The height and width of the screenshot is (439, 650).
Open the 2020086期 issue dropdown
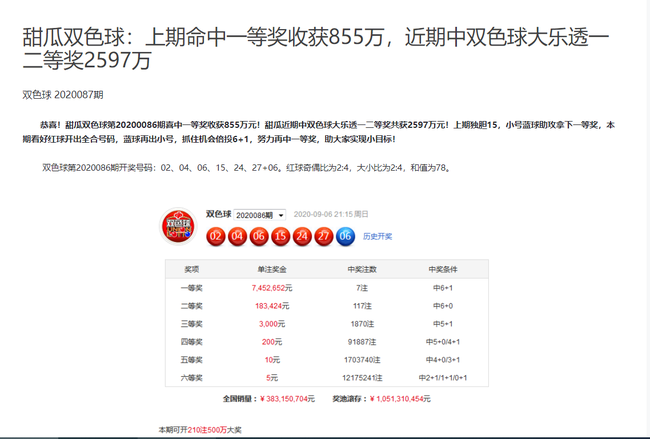260,215
